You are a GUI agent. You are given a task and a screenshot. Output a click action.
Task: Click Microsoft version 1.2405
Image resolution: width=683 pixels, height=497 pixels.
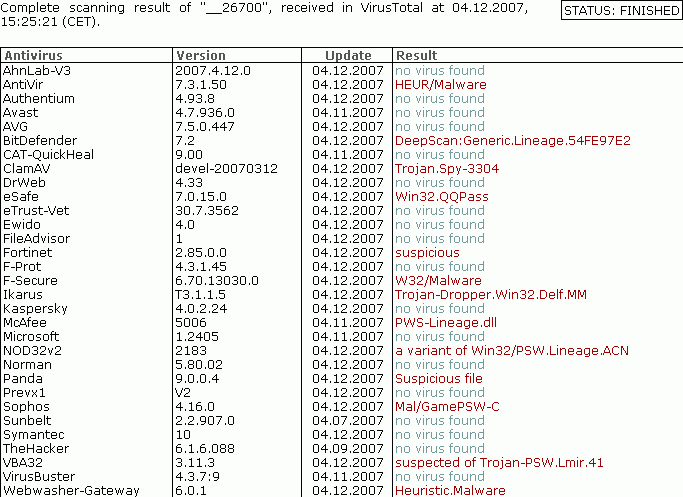pos(197,336)
